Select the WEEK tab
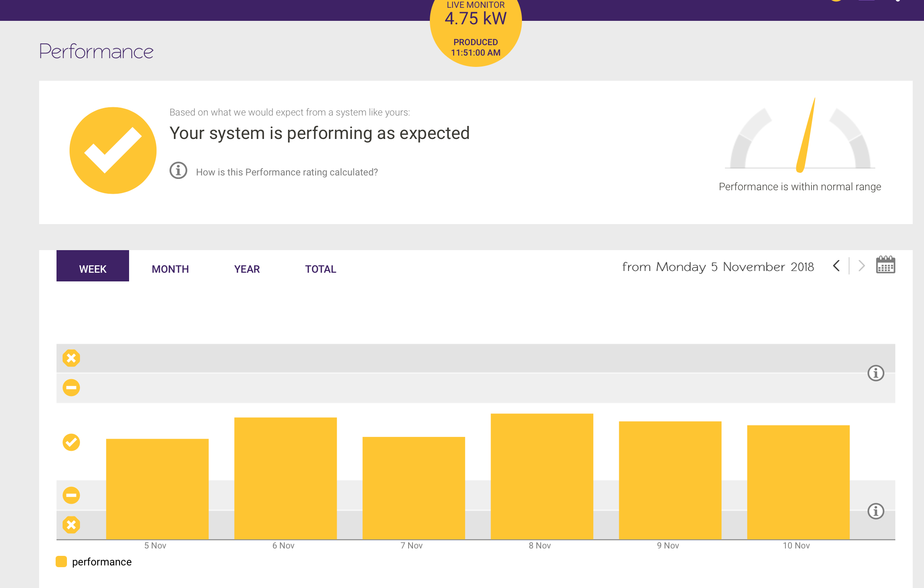Screen dimensions: 924x588 pyautogui.click(x=93, y=266)
